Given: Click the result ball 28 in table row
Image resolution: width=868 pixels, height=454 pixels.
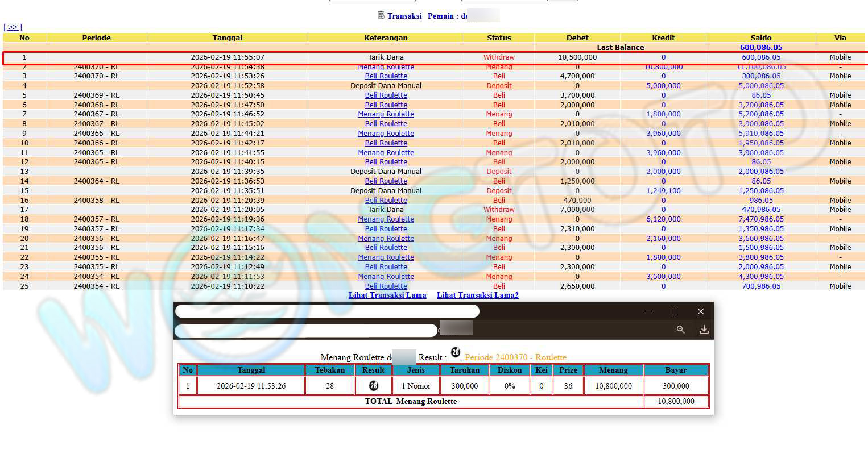Looking at the screenshot, I should coord(373,386).
